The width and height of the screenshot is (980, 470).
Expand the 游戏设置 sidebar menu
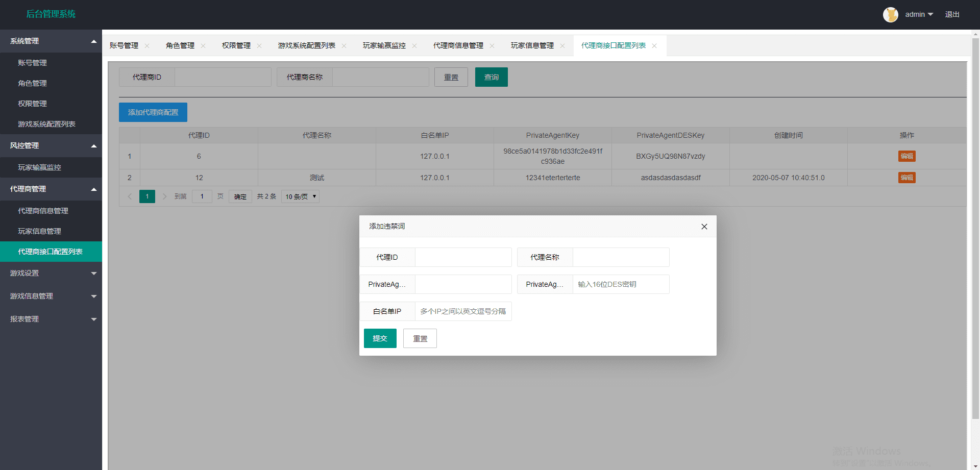(x=51, y=273)
